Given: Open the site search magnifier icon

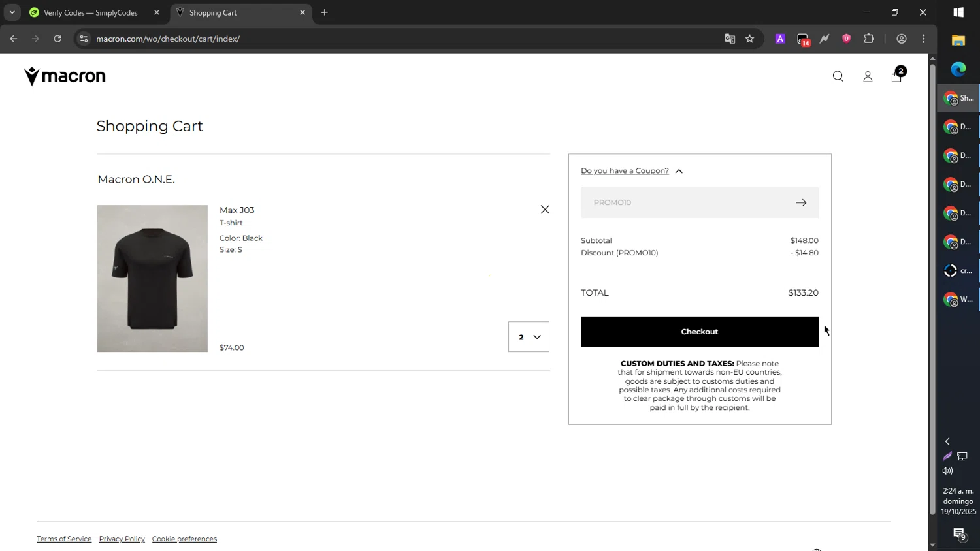Looking at the screenshot, I should tap(838, 77).
